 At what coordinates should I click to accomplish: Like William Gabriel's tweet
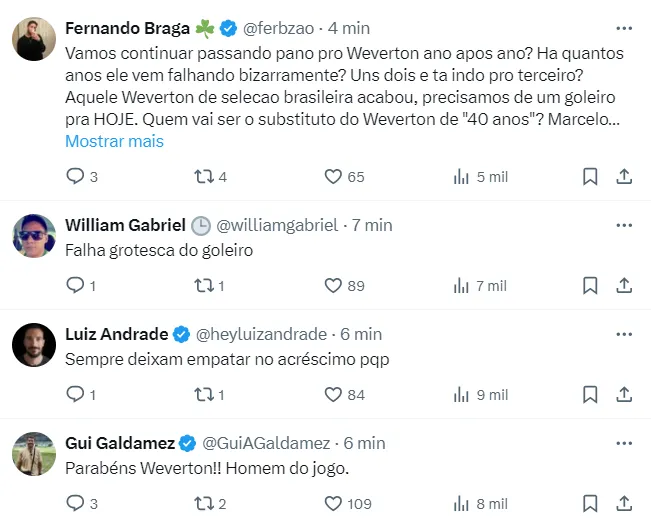point(333,286)
